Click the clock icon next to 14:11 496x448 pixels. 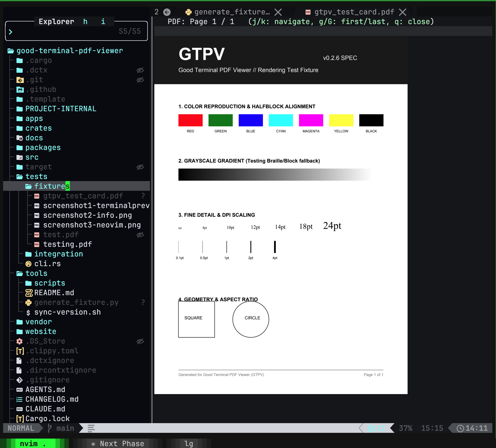tap(460, 428)
